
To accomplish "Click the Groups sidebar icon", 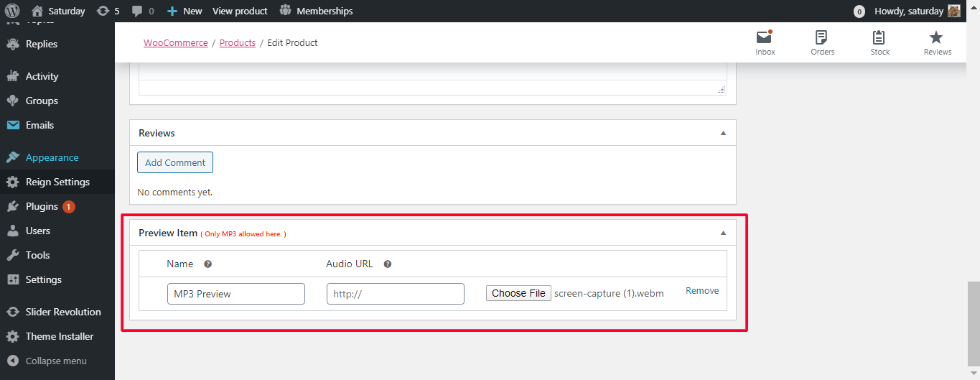I will click(13, 101).
